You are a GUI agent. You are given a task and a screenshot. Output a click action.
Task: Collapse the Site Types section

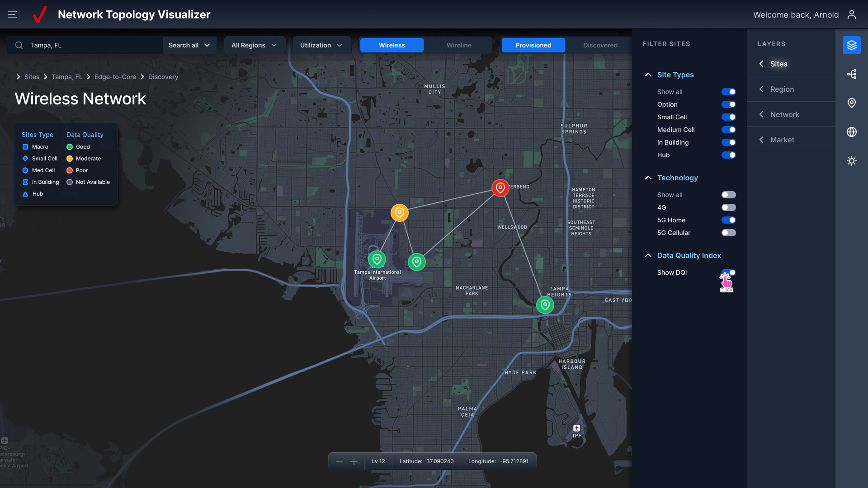coord(648,75)
